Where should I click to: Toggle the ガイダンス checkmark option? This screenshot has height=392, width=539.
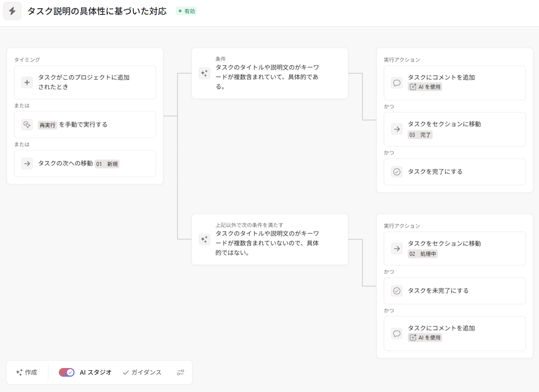(x=142, y=372)
